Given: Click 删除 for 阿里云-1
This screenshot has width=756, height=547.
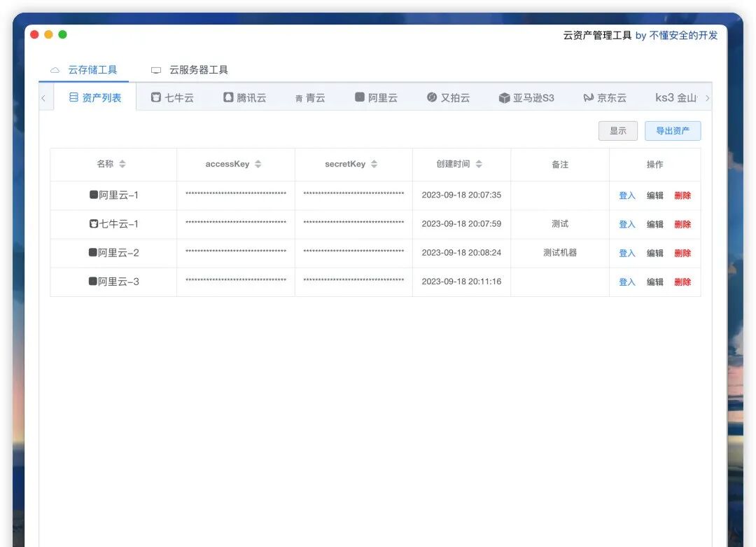Looking at the screenshot, I should point(682,195).
